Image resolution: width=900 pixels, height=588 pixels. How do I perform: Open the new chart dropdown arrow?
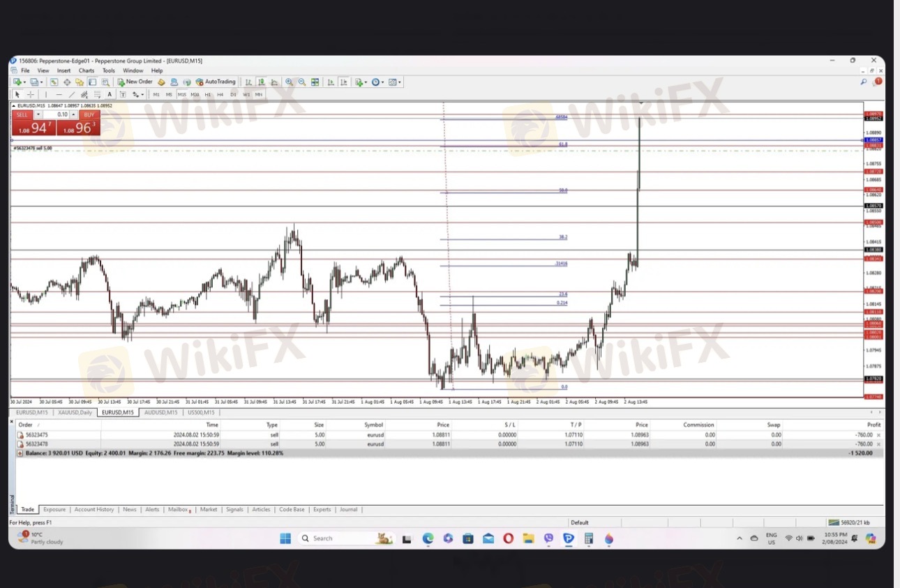[x=25, y=82]
